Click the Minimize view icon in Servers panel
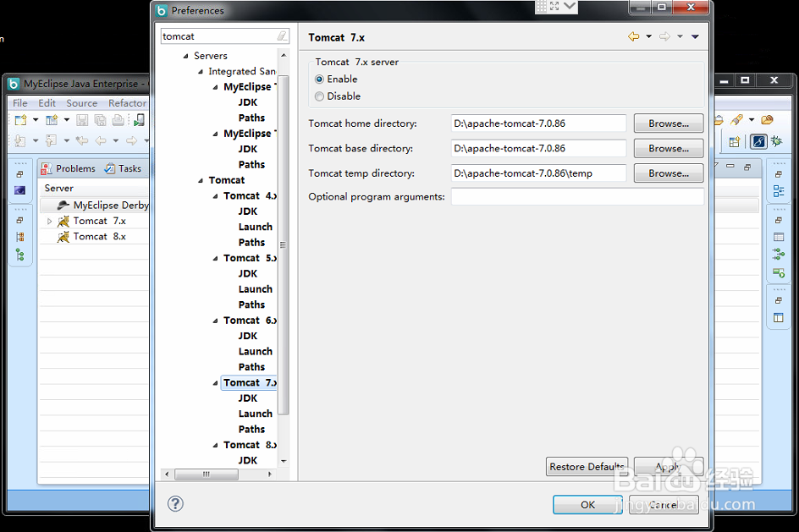This screenshot has height=532, width=799. point(730,166)
